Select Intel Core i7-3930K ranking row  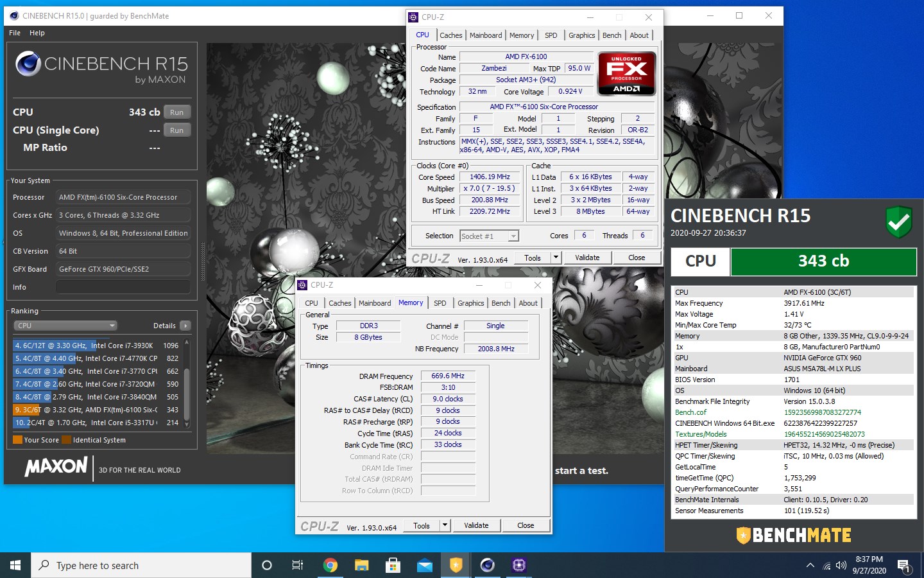tap(97, 346)
